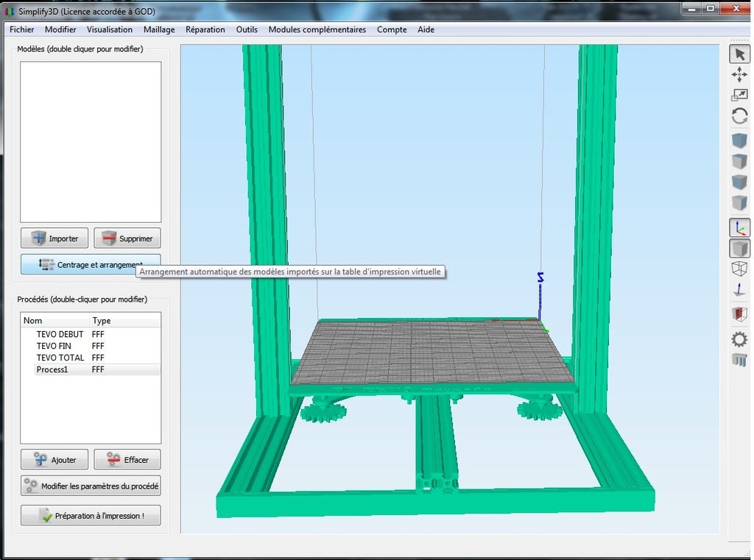The image size is (754, 560).
Task: Click the Type column header
Action: (x=125, y=321)
